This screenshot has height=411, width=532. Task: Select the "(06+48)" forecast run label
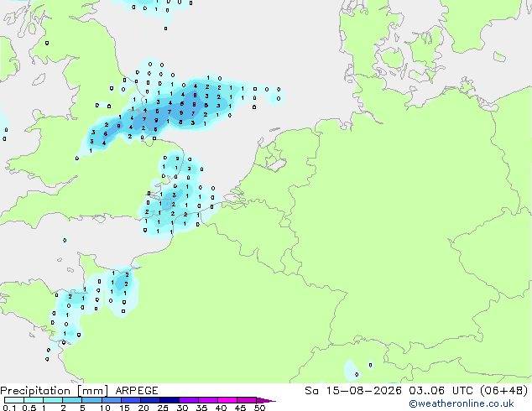(x=503, y=391)
